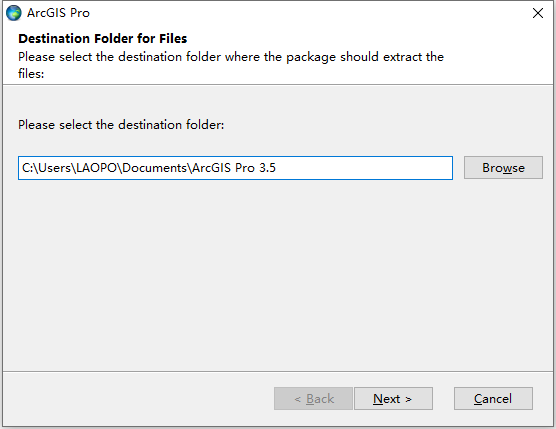Click the 'C:' drive letter in path
556x429 pixels.
pos(27,168)
